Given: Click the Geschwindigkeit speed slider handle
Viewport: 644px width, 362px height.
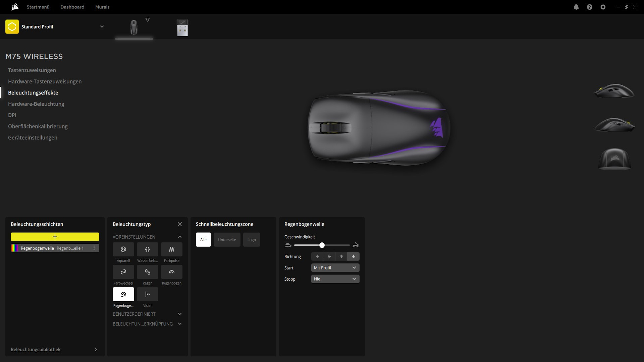Looking at the screenshot, I should coord(322,245).
